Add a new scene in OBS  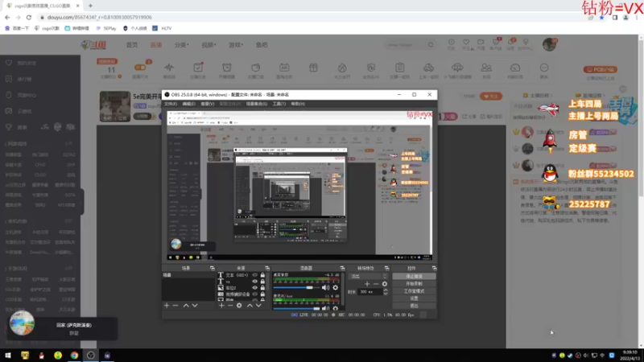[x=167, y=306]
